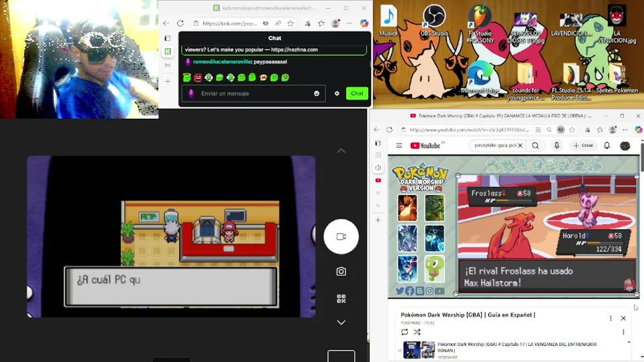Expand the chevron up above the record button
This screenshot has width=644, height=362.
click(341, 151)
